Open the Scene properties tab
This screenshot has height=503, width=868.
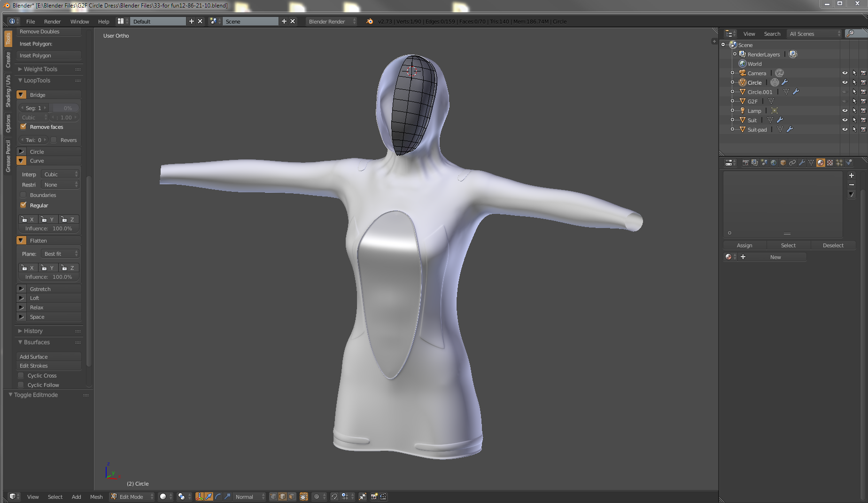(764, 163)
